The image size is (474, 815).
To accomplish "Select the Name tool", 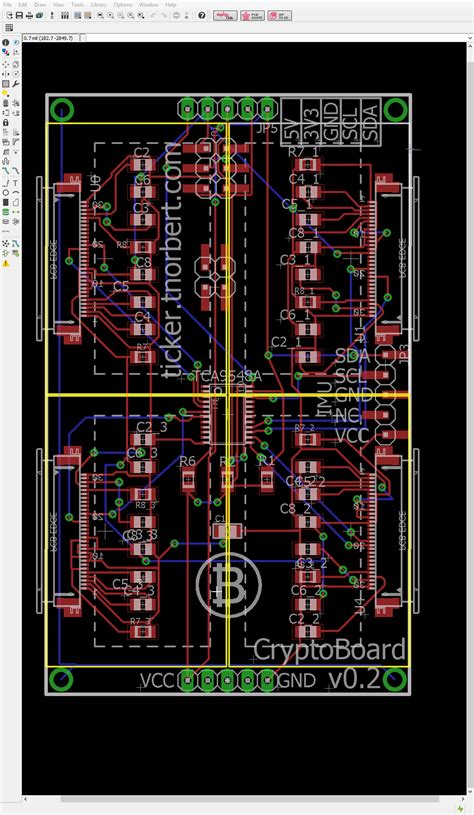I will (6, 132).
